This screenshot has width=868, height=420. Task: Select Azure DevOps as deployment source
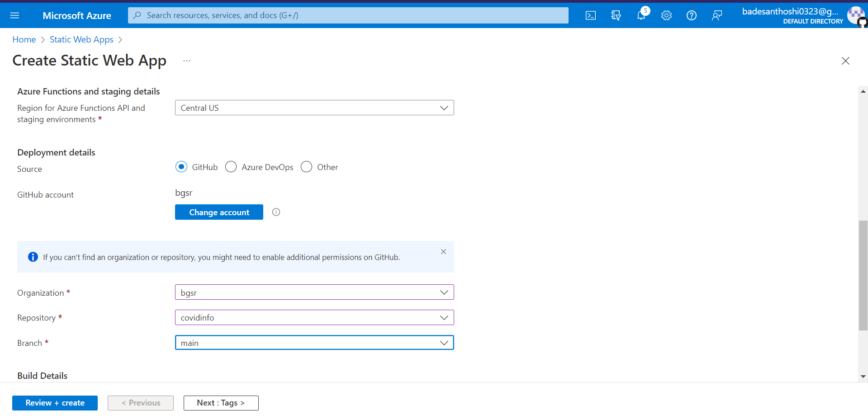pyautogui.click(x=231, y=167)
